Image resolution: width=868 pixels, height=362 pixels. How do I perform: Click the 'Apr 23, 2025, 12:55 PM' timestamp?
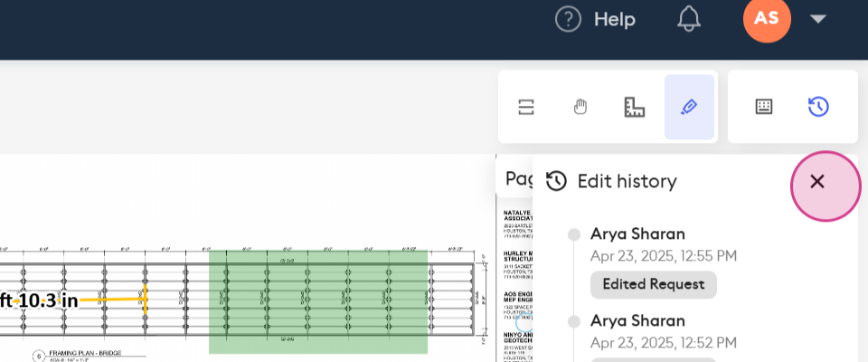[x=664, y=256]
